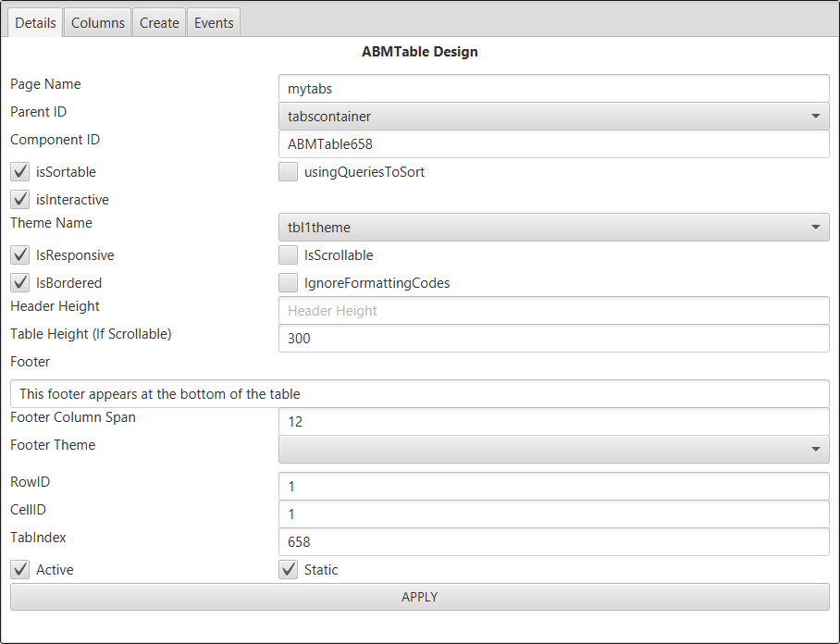Uncheck the Static checkbox
The height and width of the screenshot is (644, 840).
pyautogui.click(x=289, y=570)
